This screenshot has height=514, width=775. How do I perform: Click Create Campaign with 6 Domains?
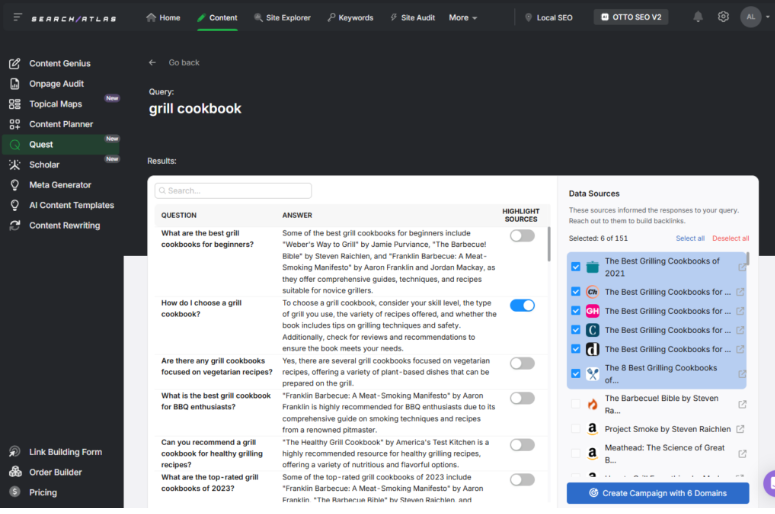pyautogui.click(x=658, y=493)
